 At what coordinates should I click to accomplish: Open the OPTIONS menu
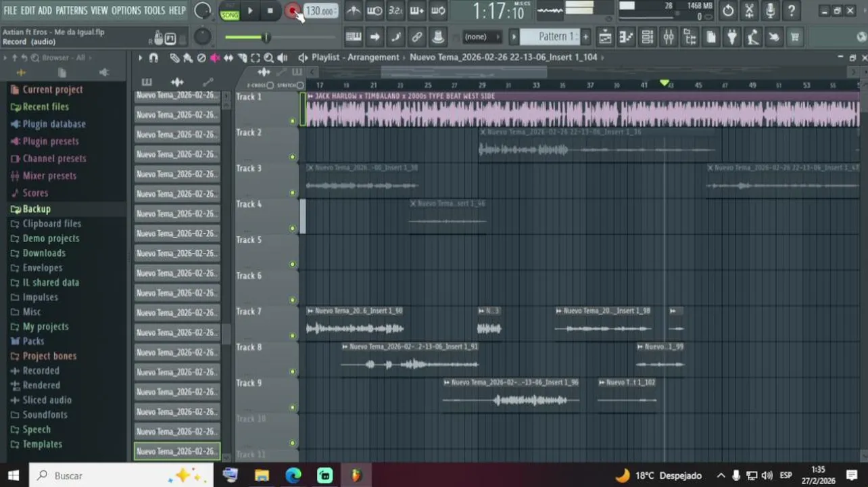126,11
